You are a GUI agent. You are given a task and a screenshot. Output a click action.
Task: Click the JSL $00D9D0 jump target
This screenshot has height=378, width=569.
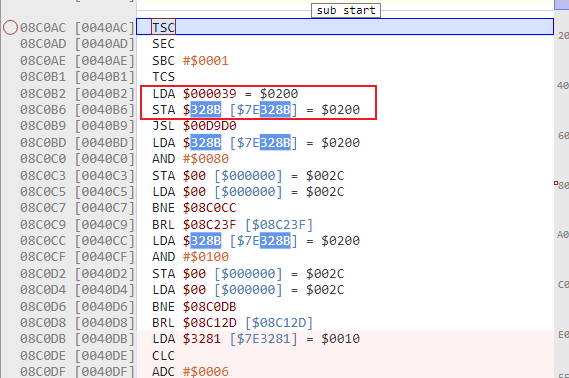pos(209,126)
